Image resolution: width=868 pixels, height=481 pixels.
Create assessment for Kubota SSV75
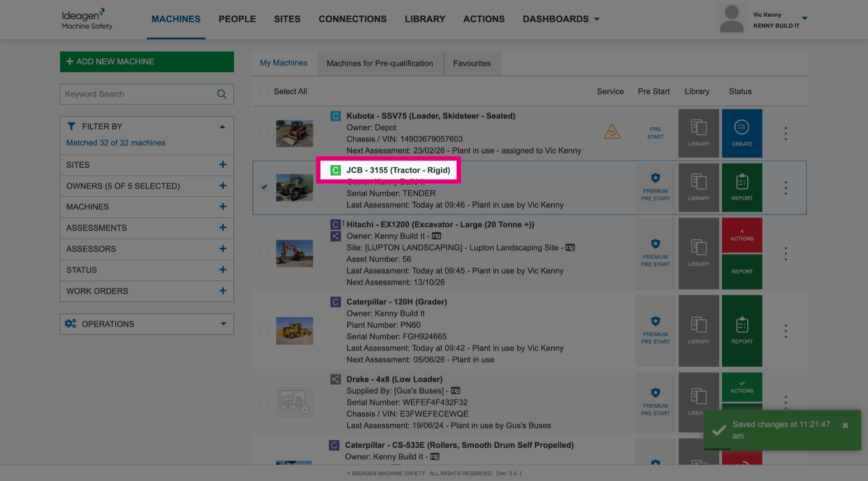click(x=742, y=133)
